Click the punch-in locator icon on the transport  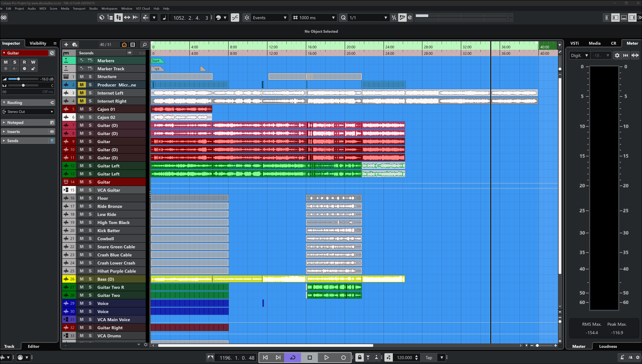tap(368, 357)
